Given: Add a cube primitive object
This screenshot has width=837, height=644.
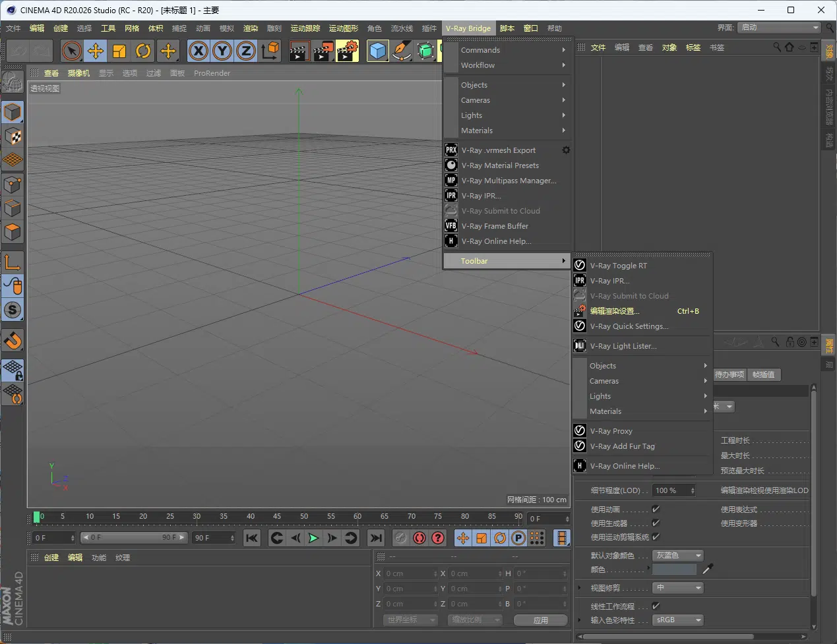Looking at the screenshot, I should (377, 51).
